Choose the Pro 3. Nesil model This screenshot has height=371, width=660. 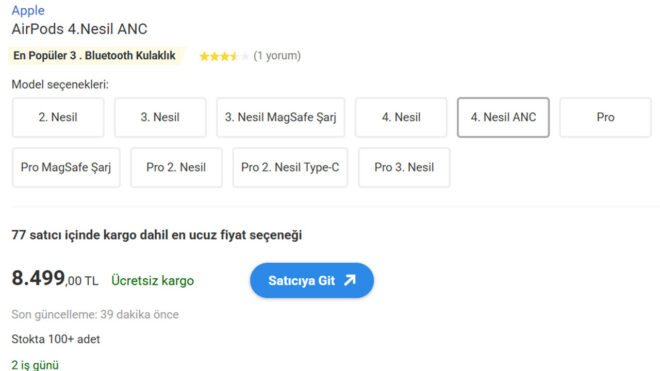[x=404, y=168]
